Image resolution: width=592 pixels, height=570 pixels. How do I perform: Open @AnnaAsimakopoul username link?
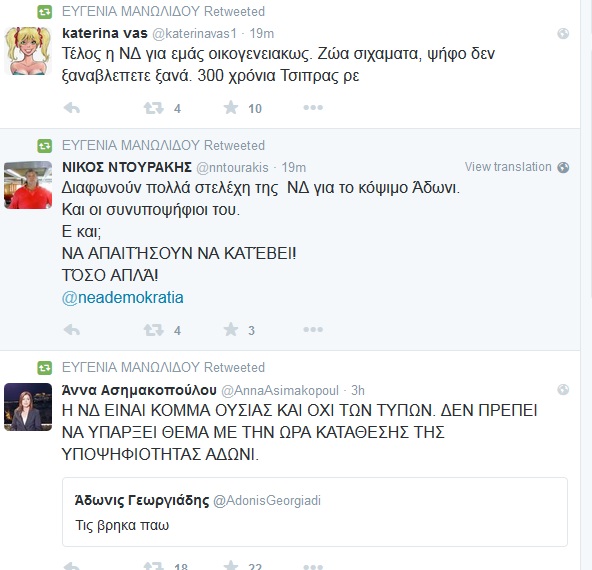pos(280,390)
